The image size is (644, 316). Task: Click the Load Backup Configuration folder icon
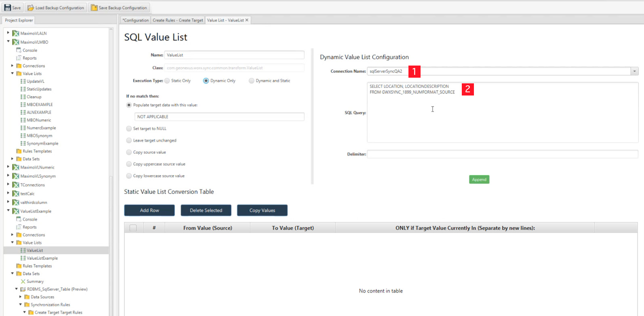[31, 8]
